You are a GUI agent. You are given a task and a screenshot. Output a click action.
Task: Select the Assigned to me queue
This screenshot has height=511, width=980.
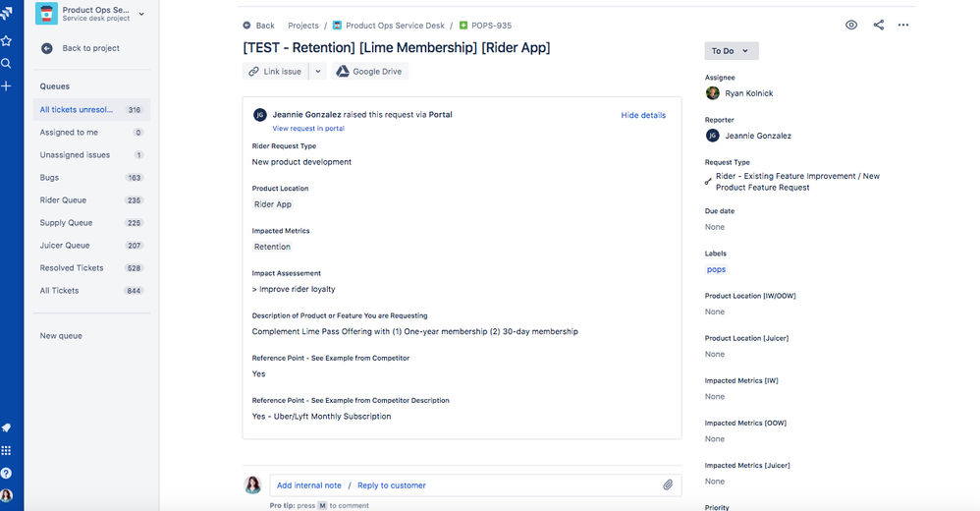[x=91, y=132]
